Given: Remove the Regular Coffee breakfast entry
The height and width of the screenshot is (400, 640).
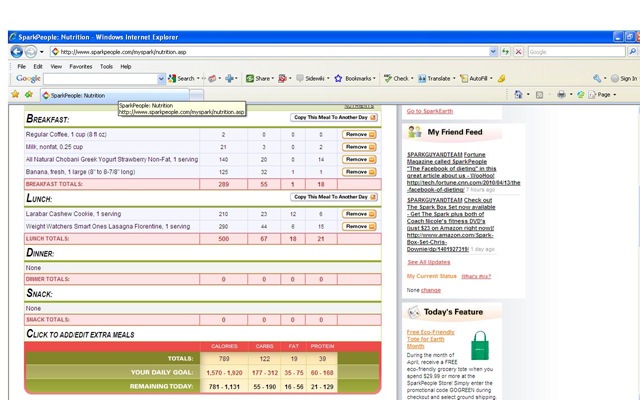Looking at the screenshot, I should click(359, 134).
